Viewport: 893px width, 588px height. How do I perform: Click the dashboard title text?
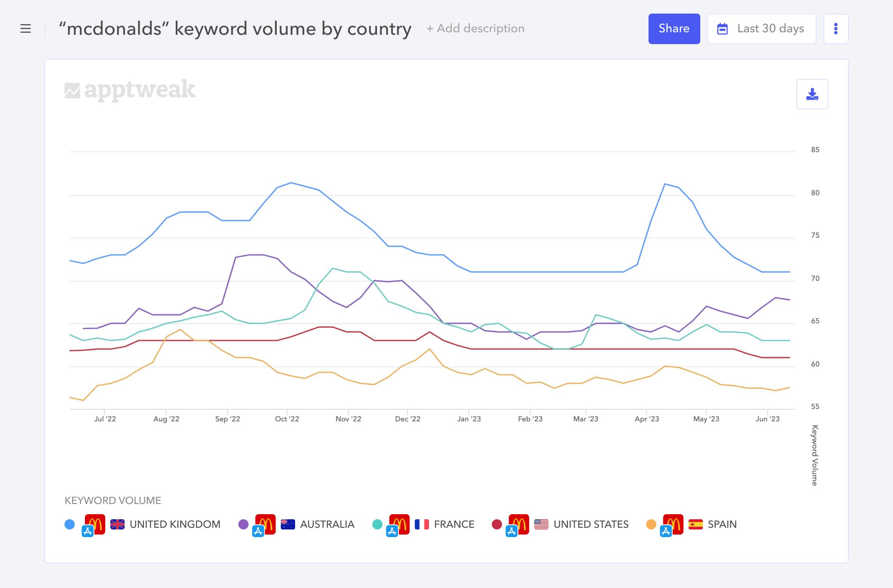click(235, 28)
